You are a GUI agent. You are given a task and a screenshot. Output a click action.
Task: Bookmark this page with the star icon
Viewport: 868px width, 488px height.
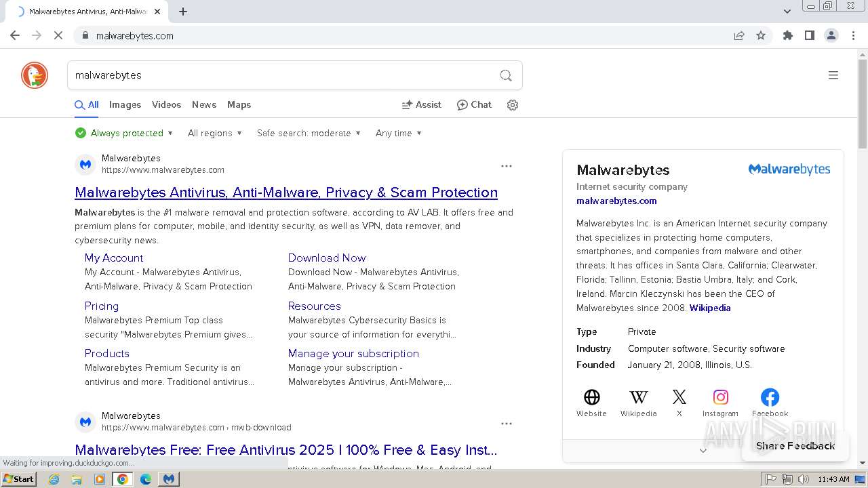click(x=761, y=35)
